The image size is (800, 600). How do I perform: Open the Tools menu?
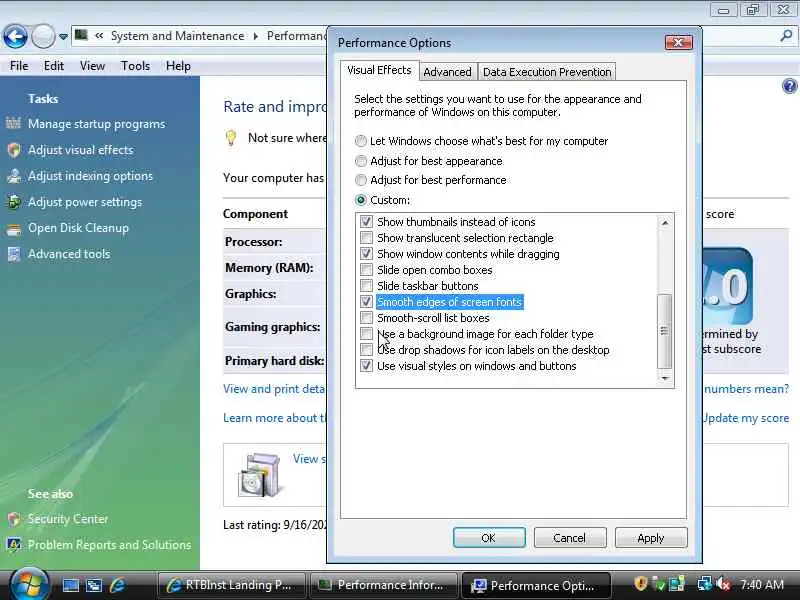[x=135, y=66]
